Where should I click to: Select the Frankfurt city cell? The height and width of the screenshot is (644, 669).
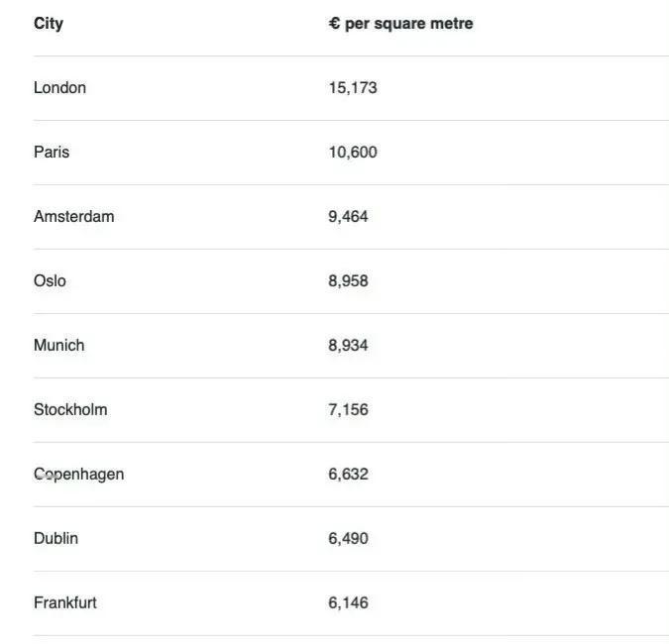[65, 603]
